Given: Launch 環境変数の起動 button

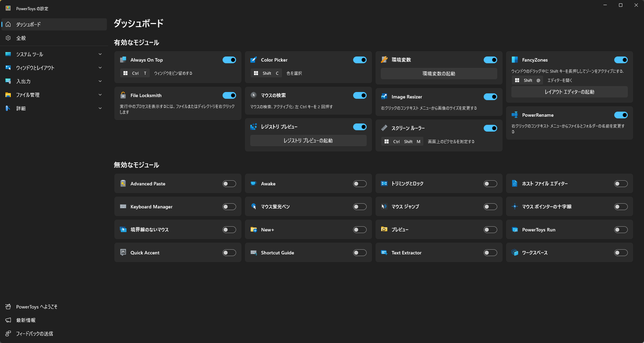Looking at the screenshot, I should [439, 73].
